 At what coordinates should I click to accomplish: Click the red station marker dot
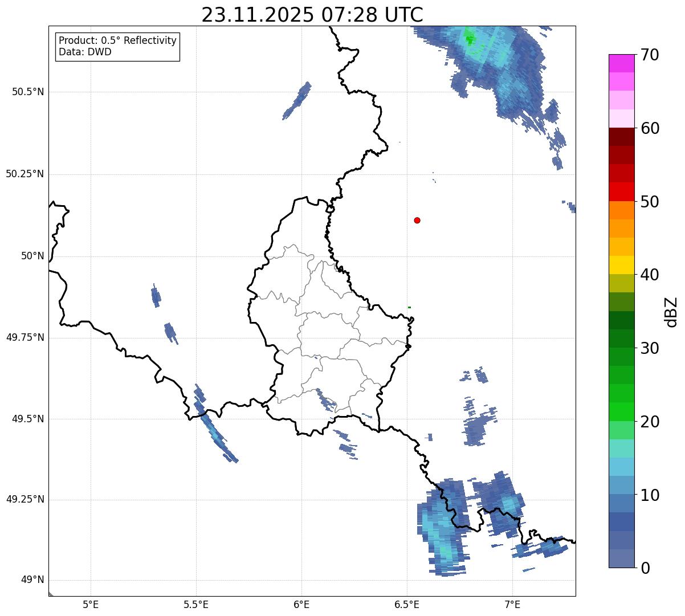click(x=417, y=220)
